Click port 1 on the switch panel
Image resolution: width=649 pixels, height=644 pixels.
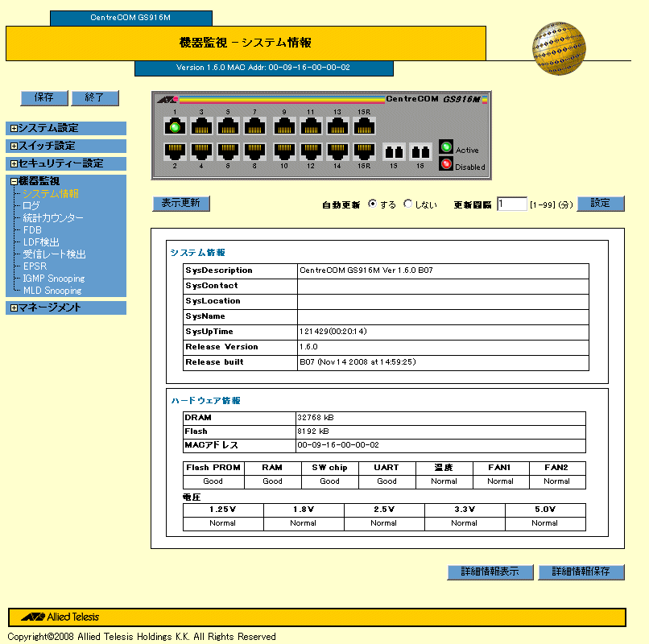pos(176,126)
